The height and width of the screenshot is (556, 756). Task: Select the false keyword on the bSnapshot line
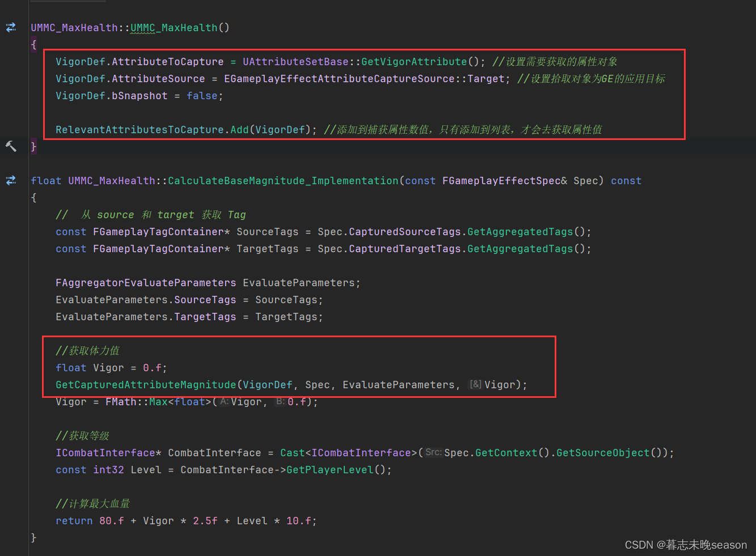coord(202,95)
